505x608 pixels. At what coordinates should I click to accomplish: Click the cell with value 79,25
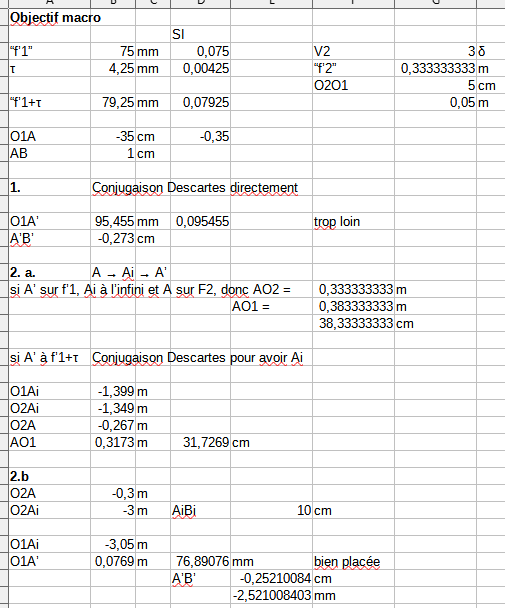113,102
